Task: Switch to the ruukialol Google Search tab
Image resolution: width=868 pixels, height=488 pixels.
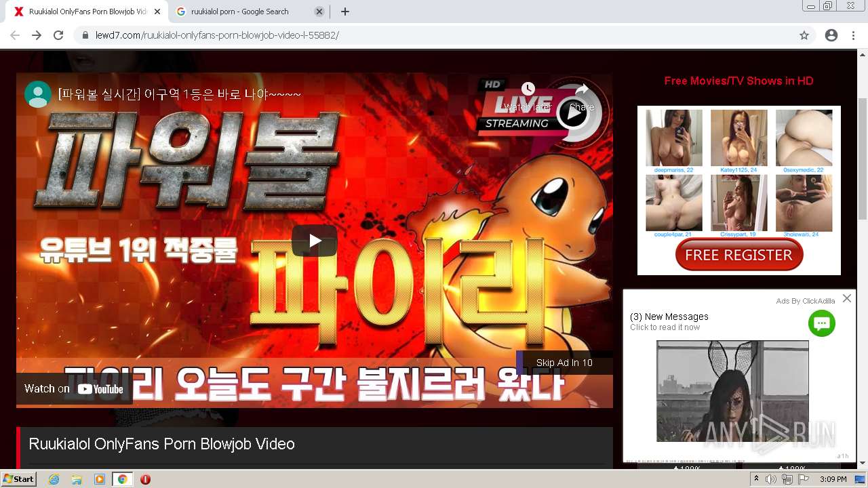Action: coord(248,12)
